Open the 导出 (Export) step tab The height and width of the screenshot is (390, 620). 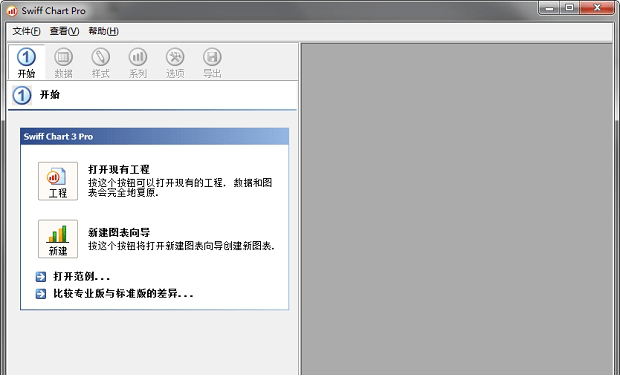pos(212,62)
